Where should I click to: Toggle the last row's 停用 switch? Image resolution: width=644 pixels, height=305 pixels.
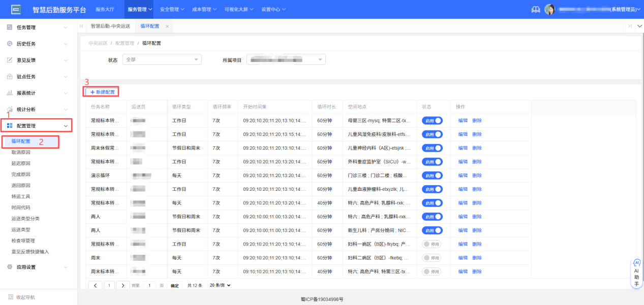[432, 271]
